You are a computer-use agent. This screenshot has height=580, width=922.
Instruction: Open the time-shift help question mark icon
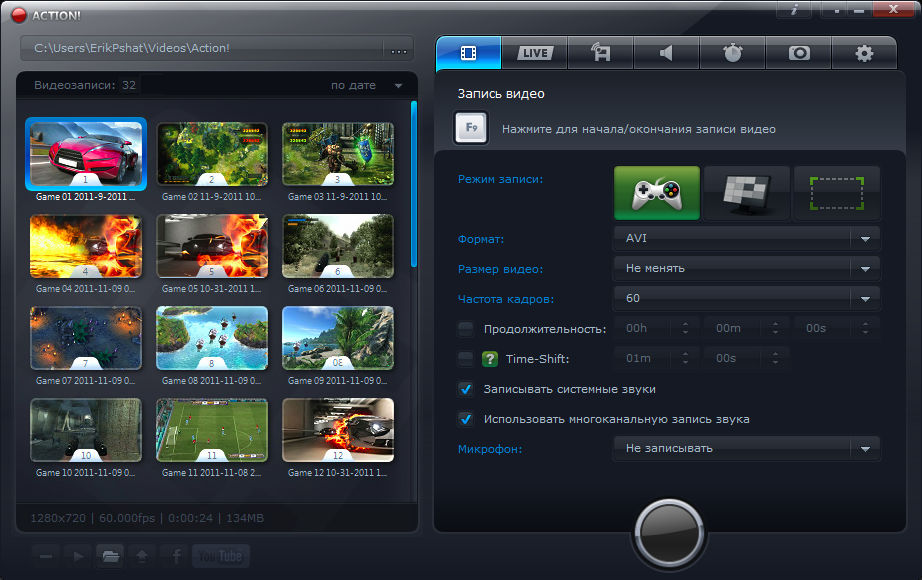[490, 359]
